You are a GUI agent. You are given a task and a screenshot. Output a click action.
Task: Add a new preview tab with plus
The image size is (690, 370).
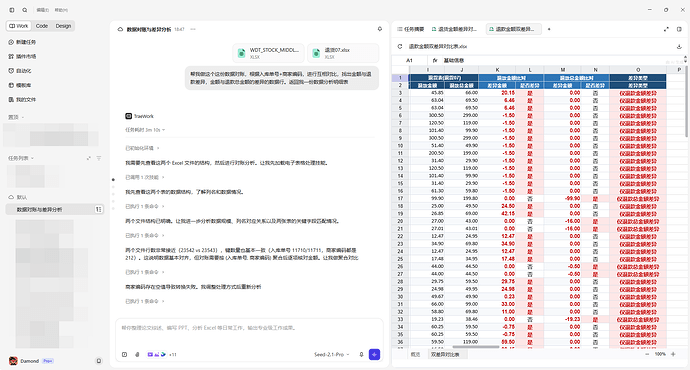click(549, 29)
